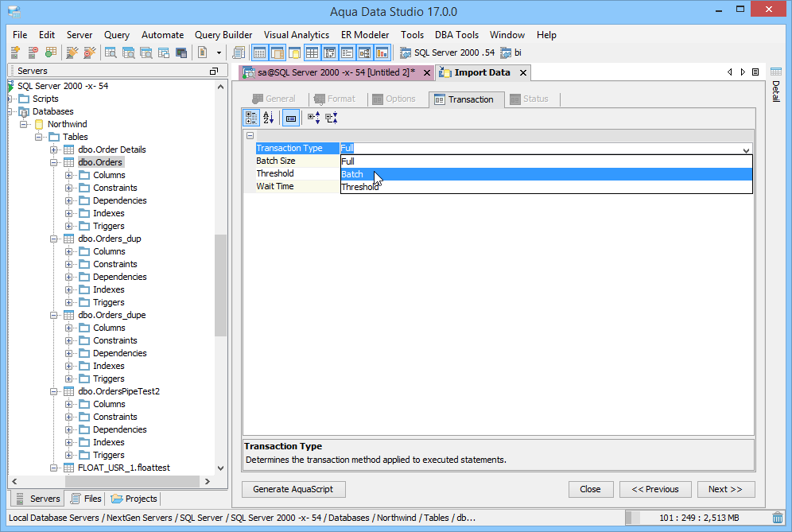
Task: Select 'Threshold' in the transaction type list
Action: tap(546, 187)
